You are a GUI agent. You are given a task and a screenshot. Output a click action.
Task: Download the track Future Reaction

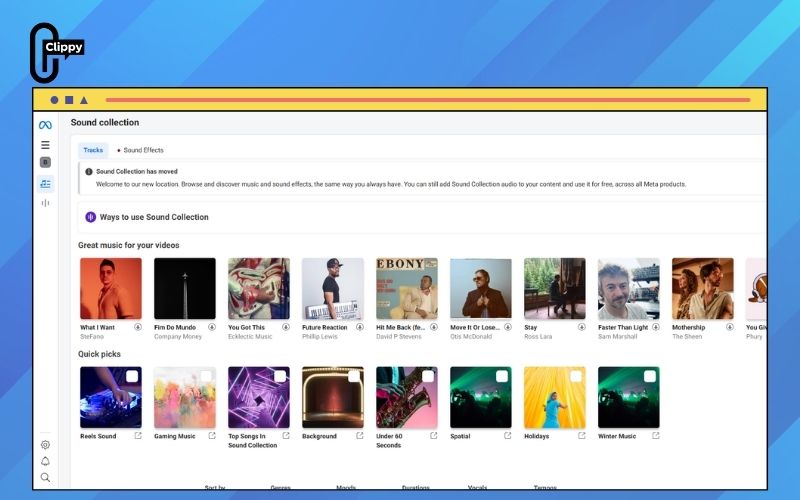click(x=360, y=327)
